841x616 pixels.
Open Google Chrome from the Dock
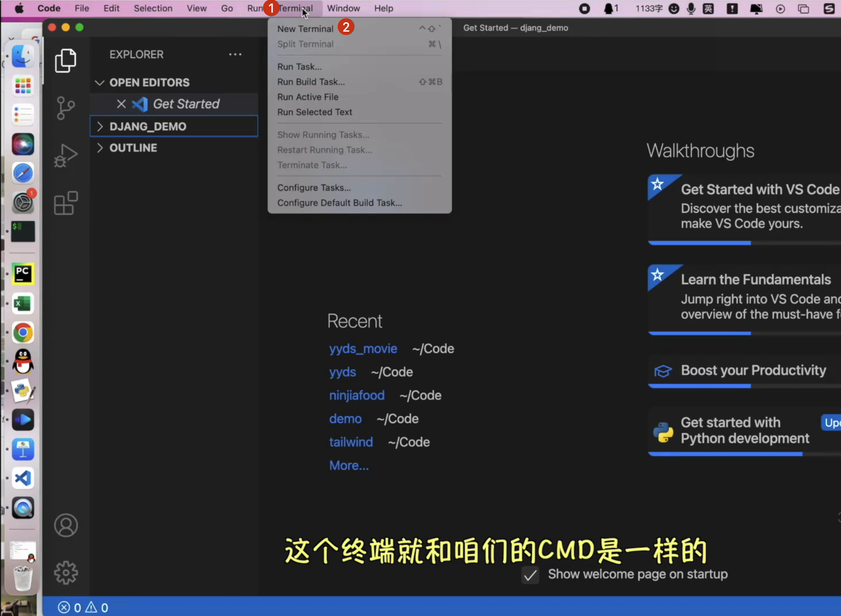click(23, 332)
